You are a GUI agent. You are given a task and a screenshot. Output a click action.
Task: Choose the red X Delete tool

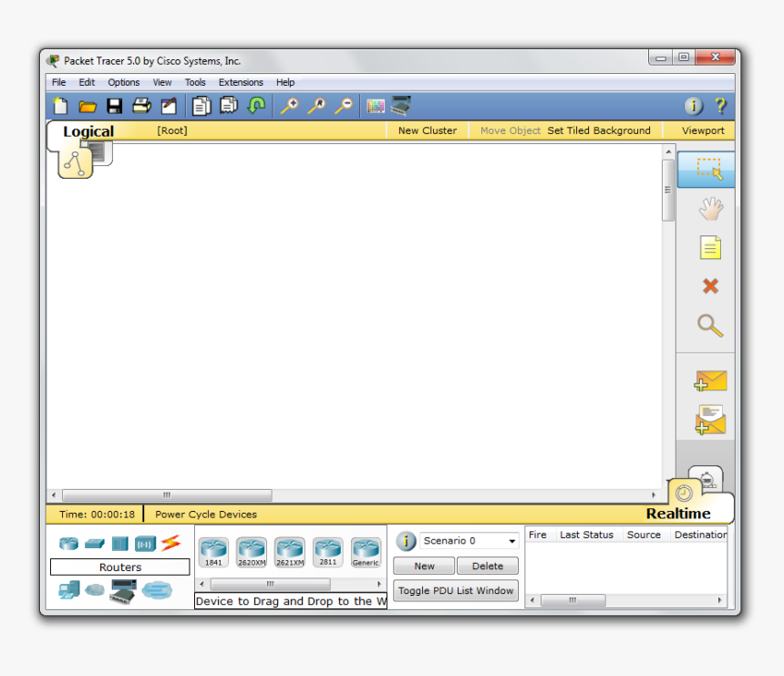click(710, 286)
